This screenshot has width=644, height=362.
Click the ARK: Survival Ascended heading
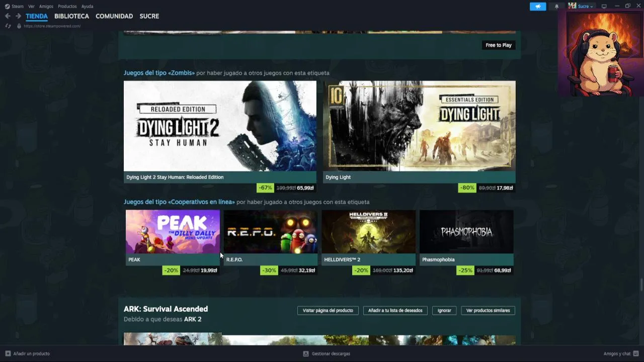point(166,309)
